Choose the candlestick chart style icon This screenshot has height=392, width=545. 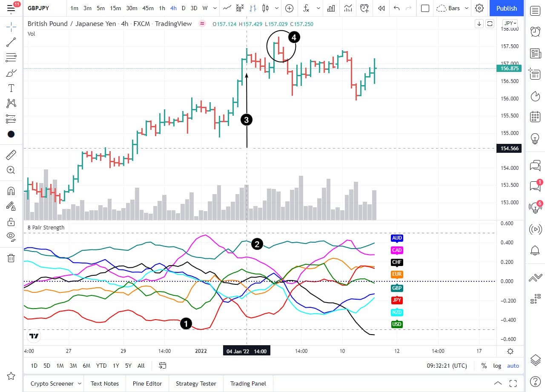pyautogui.click(x=266, y=8)
